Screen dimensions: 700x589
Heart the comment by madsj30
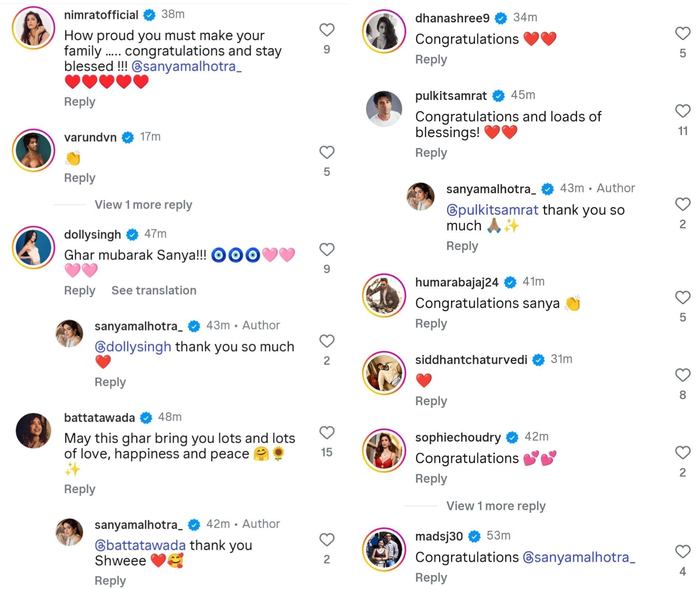pyautogui.click(x=682, y=551)
